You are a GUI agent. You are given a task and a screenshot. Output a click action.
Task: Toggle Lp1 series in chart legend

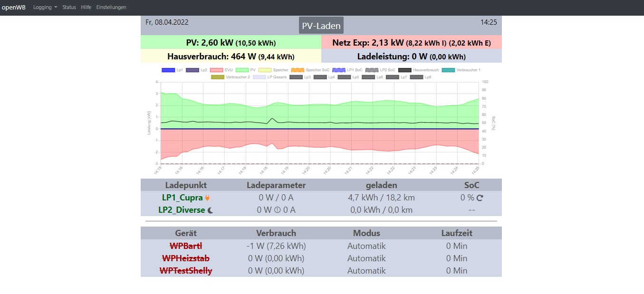[172, 70]
